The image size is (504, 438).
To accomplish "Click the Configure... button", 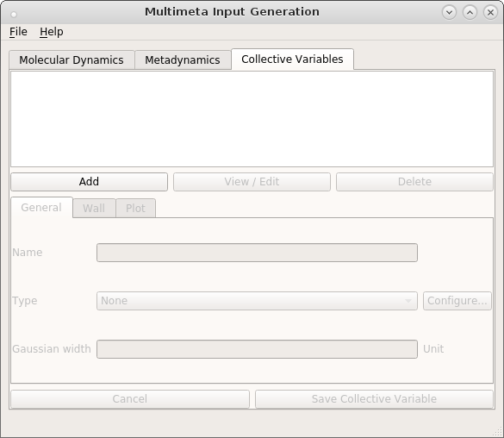I will (x=457, y=301).
